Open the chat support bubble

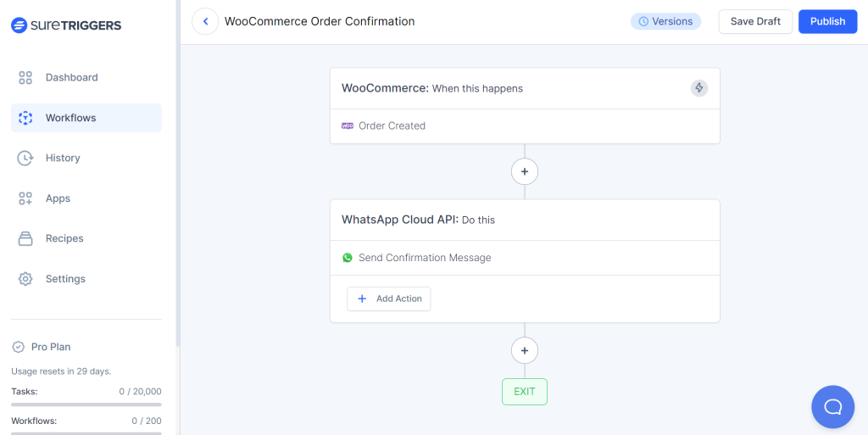(832, 407)
